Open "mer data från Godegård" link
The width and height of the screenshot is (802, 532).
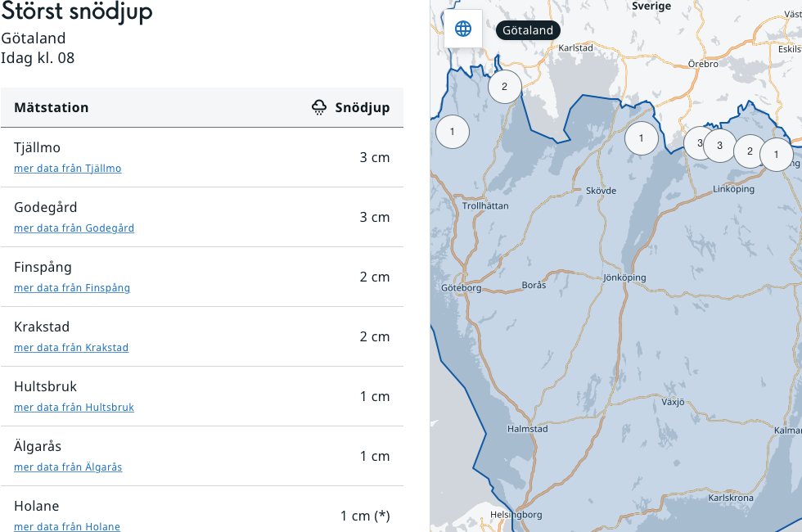click(74, 228)
